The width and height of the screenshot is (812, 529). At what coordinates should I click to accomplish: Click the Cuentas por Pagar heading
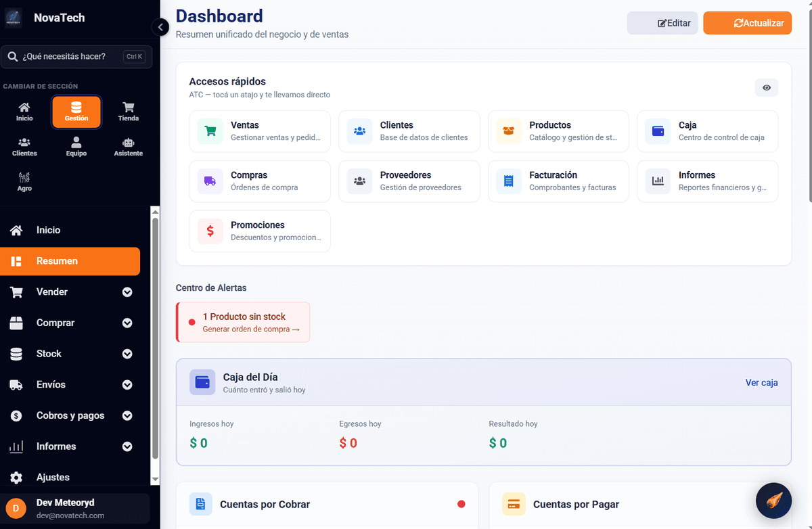(x=576, y=504)
